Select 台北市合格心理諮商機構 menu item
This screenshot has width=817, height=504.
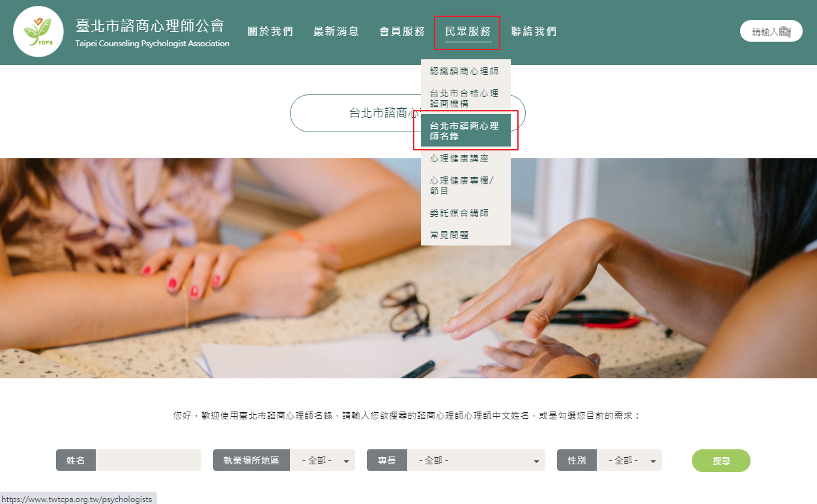pyautogui.click(x=466, y=98)
